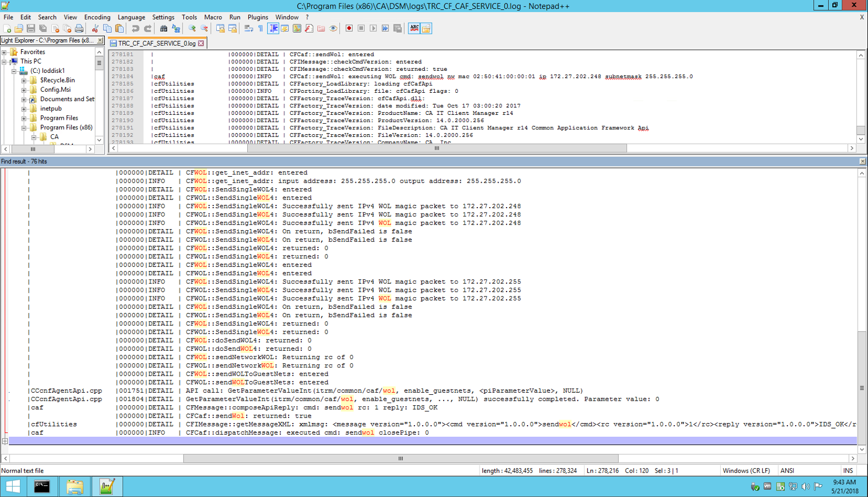868x497 pixels.
Task: Click the Zoom In toolbar icon
Action: point(191,28)
